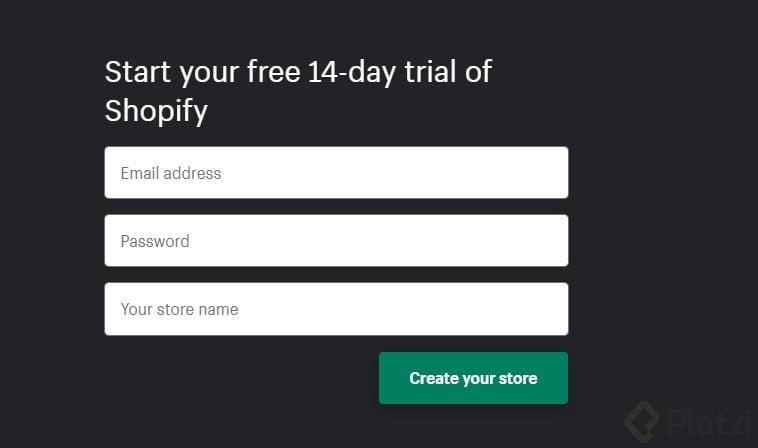Viewport: 758px width, 448px height.
Task: Click the 'Your store name' placeholder text
Action: [x=180, y=309]
